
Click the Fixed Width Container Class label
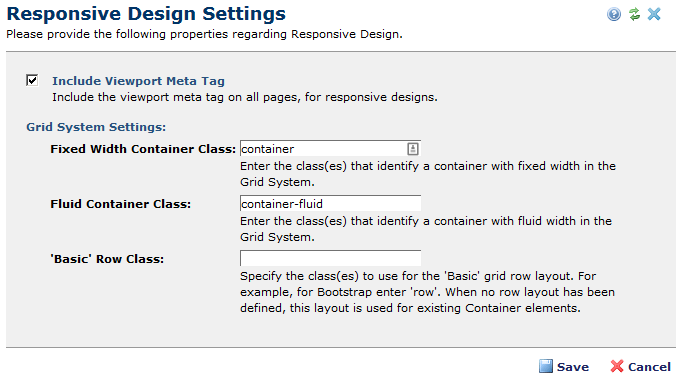coord(143,149)
